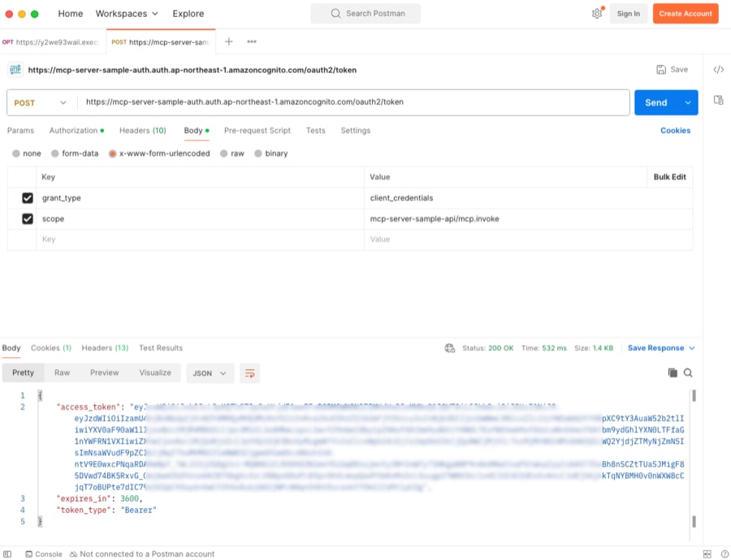Click the Create Account button

(686, 14)
